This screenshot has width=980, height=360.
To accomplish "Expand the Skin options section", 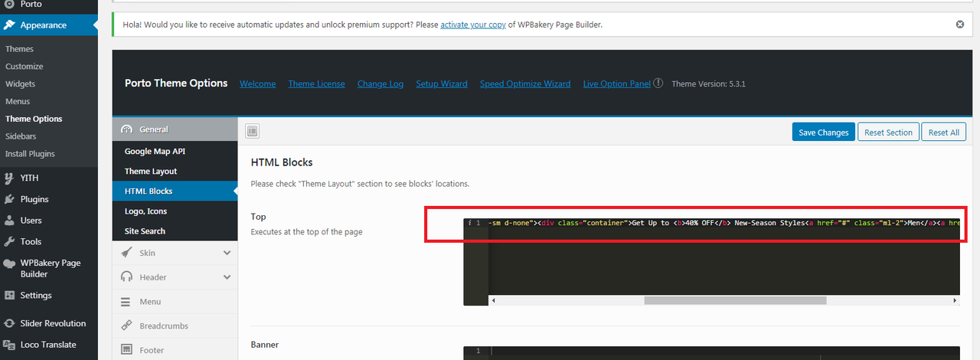I will pos(175,253).
